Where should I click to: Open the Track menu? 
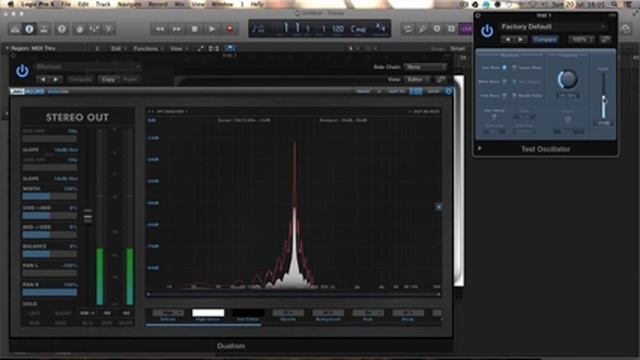(103, 4)
